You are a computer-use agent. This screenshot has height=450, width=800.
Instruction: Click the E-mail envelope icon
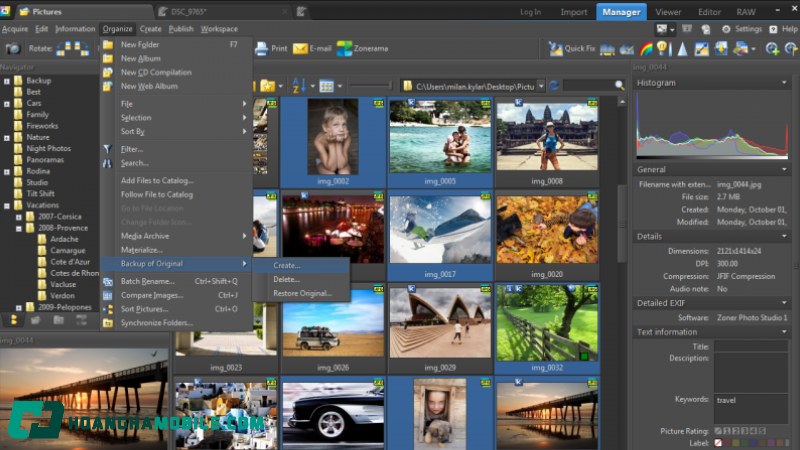click(x=300, y=48)
